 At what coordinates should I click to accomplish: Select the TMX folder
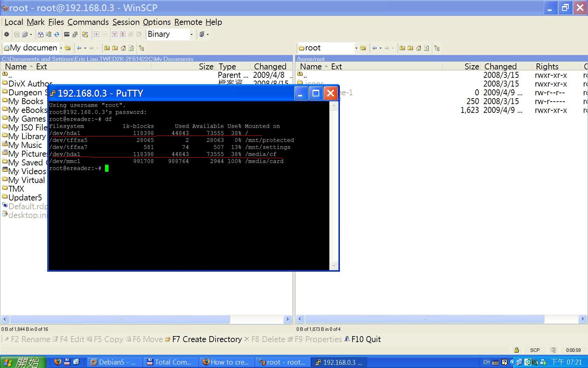[13, 189]
